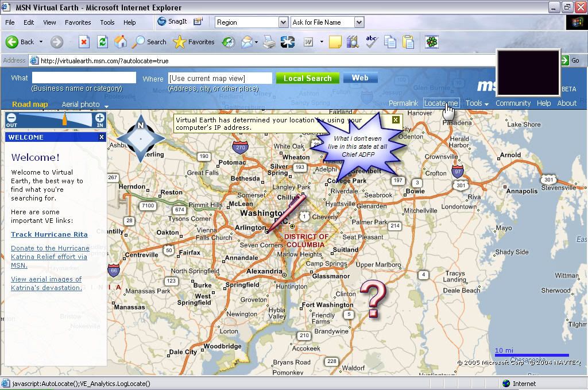Screen dimensions: 588x390
Task: Switch to the Aerial photo view
Action: 80,105
